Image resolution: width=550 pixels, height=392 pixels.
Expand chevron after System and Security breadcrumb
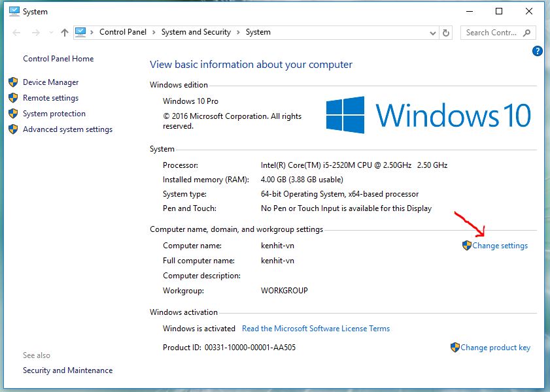(239, 32)
